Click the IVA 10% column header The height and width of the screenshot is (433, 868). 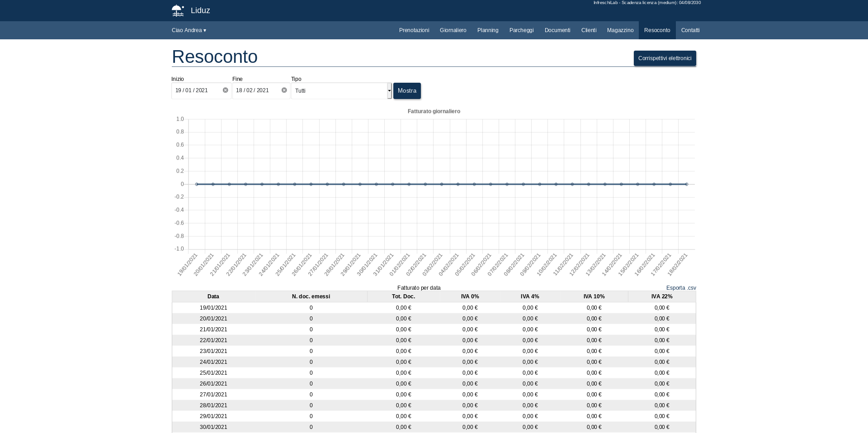point(594,297)
